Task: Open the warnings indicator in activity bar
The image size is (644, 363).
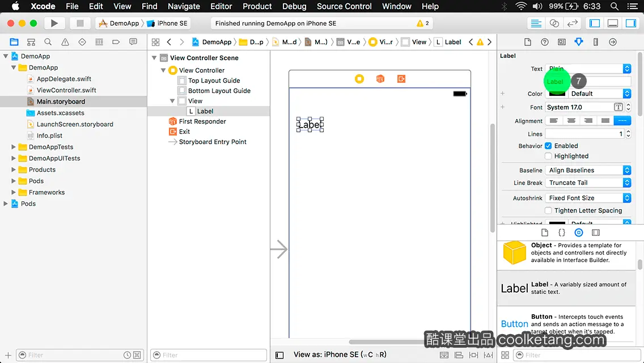Action: [423, 23]
